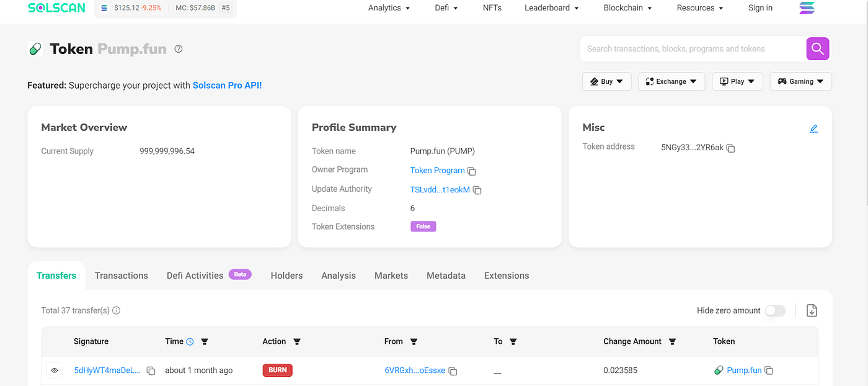The width and height of the screenshot is (868, 386).
Task: Click the search transactions input field
Action: pos(693,49)
